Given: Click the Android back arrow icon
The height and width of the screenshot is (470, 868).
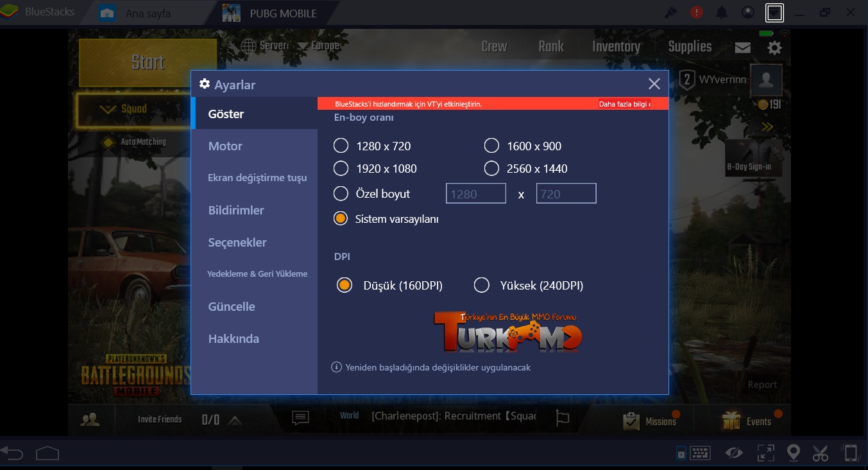Looking at the screenshot, I should (x=13, y=453).
